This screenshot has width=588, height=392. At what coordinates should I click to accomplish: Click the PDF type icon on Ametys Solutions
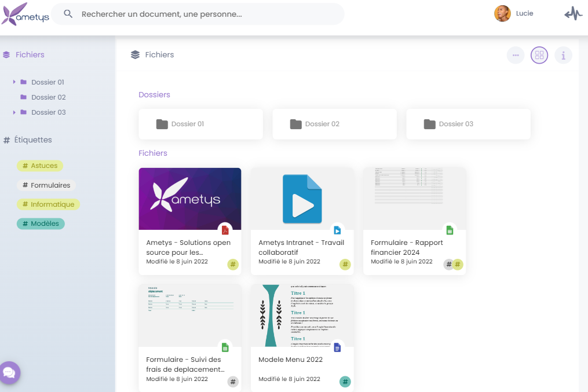click(225, 230)
